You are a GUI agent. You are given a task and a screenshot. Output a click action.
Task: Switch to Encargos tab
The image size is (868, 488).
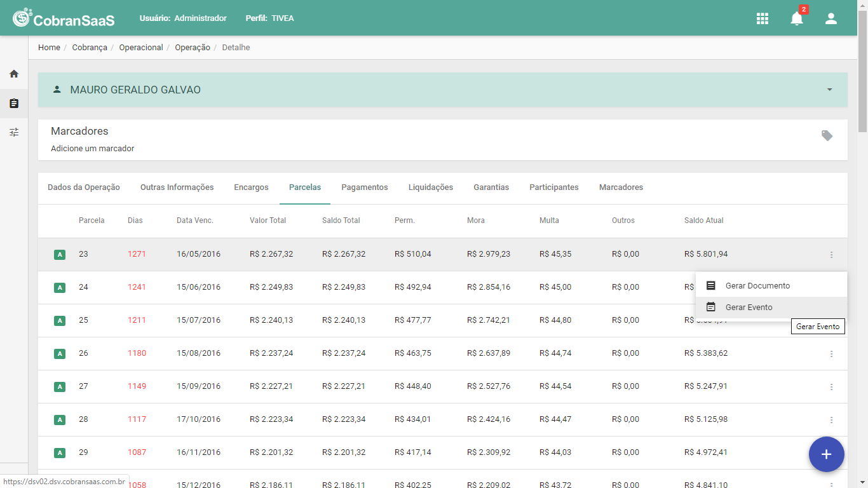252,187
